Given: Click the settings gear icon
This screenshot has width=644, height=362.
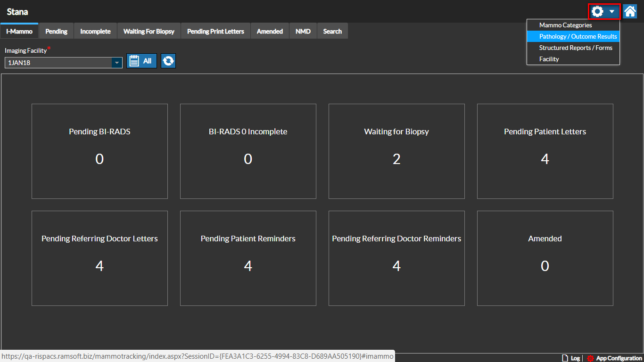Looking at the screenshot, I should pos(597,11).
